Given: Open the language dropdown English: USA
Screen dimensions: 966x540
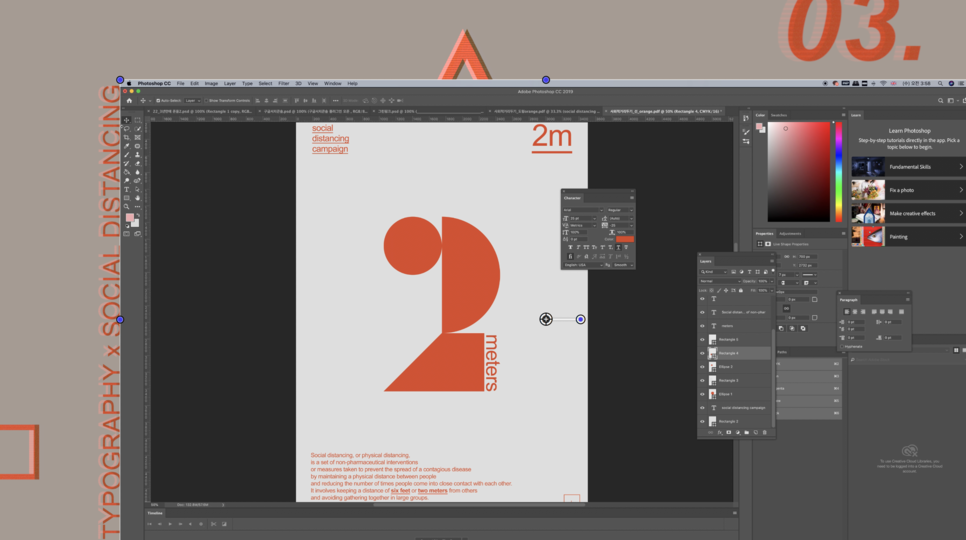Looking at the screenshot, I should 583,265.
